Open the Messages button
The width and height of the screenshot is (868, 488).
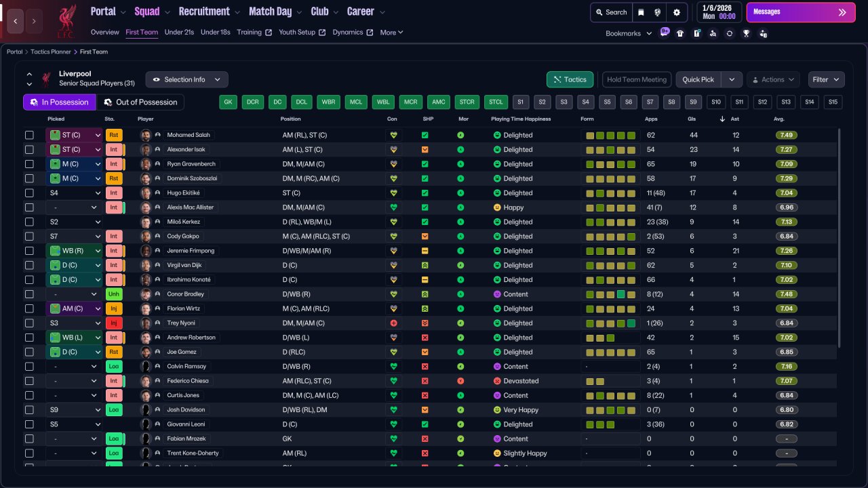pos(801,12)
